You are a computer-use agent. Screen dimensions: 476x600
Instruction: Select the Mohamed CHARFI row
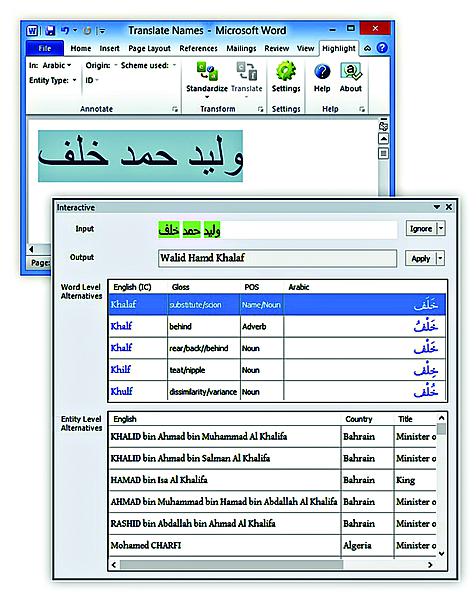point(272,545)
